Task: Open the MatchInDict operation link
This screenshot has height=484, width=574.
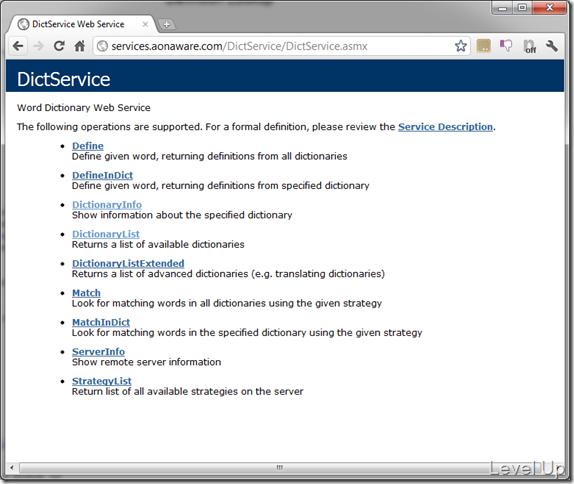Action: (101, 322)
